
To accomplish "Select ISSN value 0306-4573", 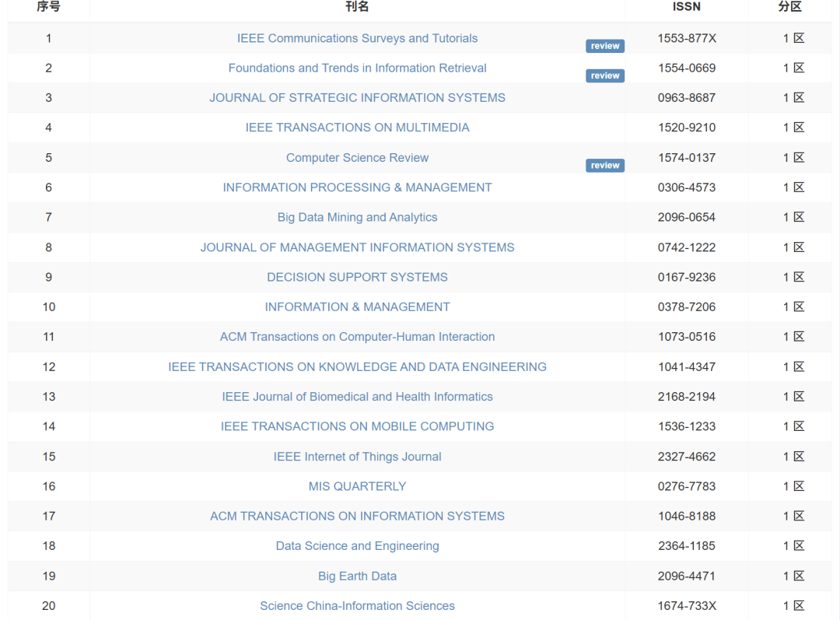I will [687, 187].
